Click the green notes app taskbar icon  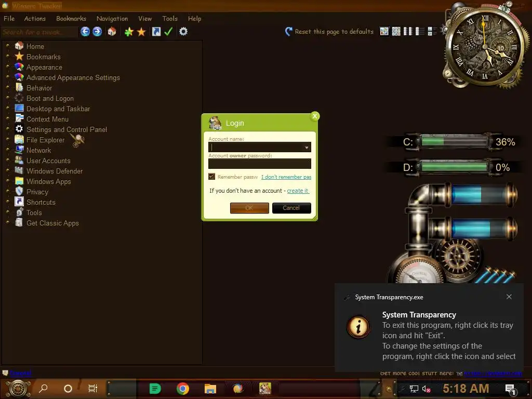155,389
